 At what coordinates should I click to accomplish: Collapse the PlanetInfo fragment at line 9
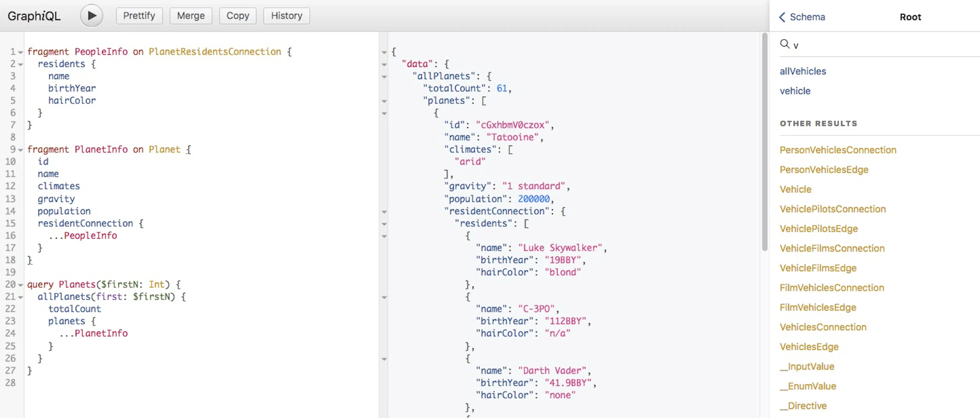20,150
